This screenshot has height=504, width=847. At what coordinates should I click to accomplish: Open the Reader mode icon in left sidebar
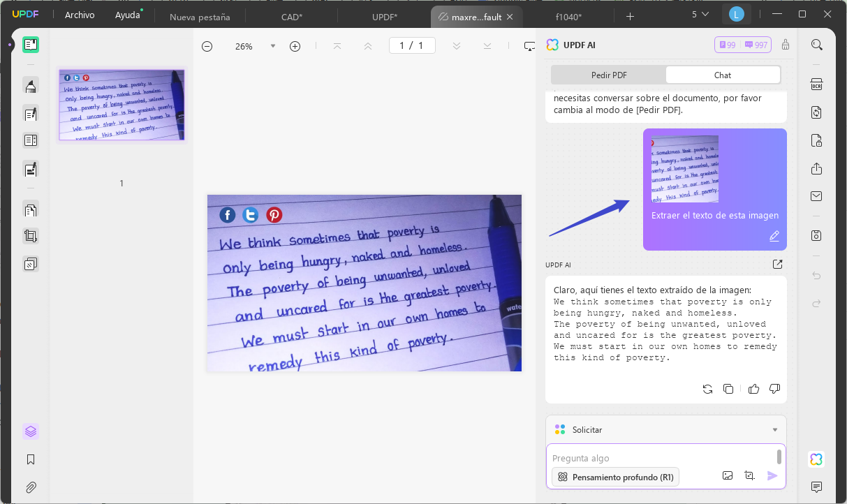pyautogui.click(x=30, y=45)
